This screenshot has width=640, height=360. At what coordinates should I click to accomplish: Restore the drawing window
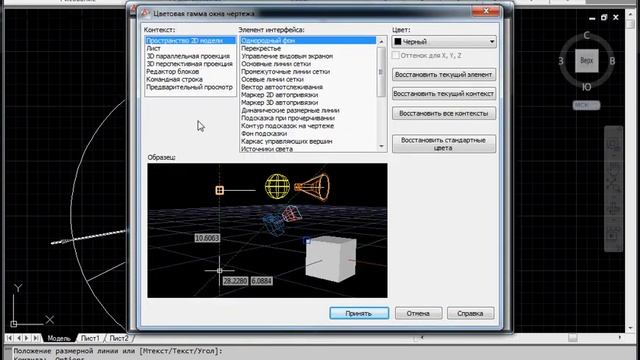tap(604, 17)
